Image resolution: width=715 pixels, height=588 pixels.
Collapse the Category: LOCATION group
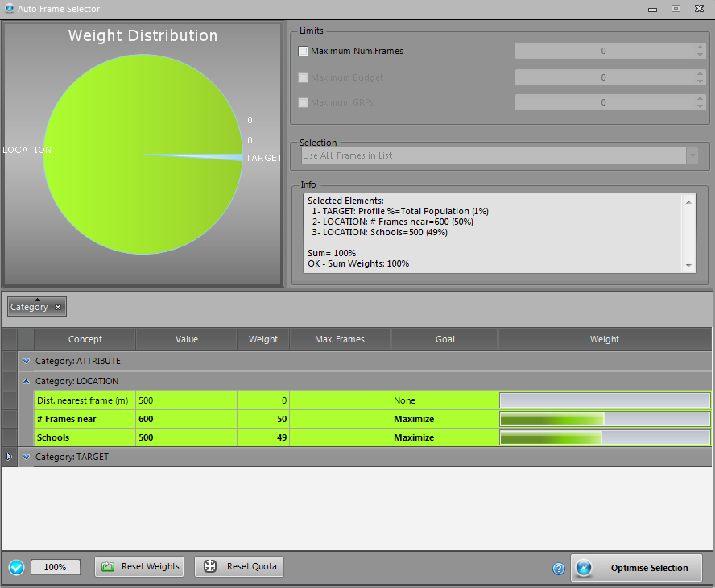point(27,381)
